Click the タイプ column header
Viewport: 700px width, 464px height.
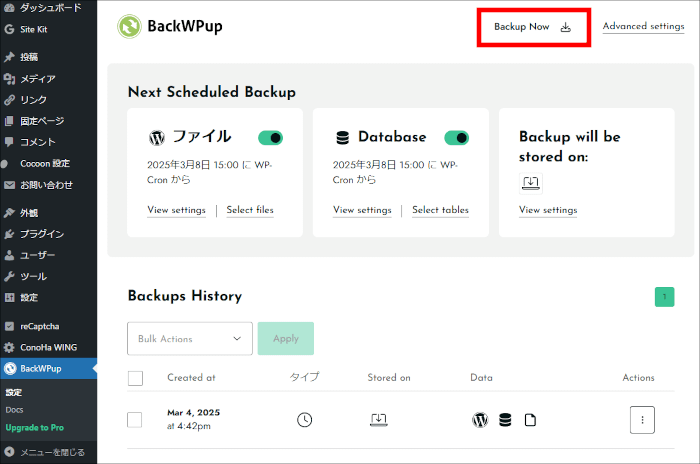click(304, 377)
